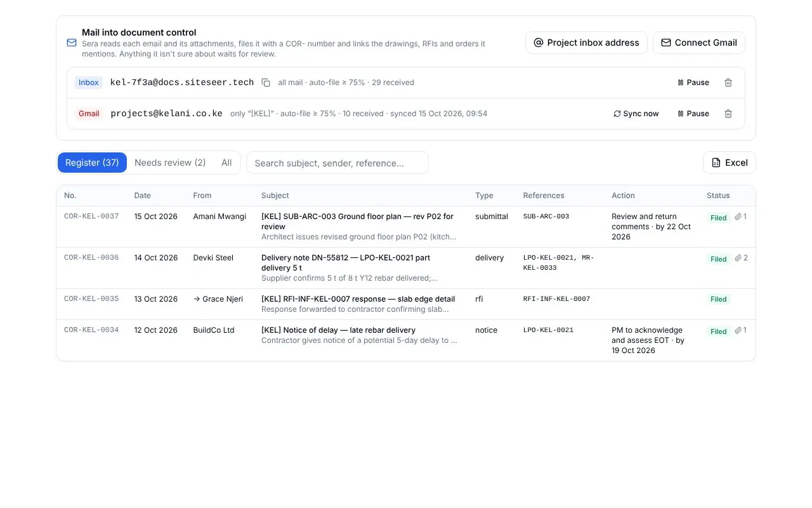Connect a Gmail account
Viewport: 812px width, 508px height.
(x=698, y=43)
